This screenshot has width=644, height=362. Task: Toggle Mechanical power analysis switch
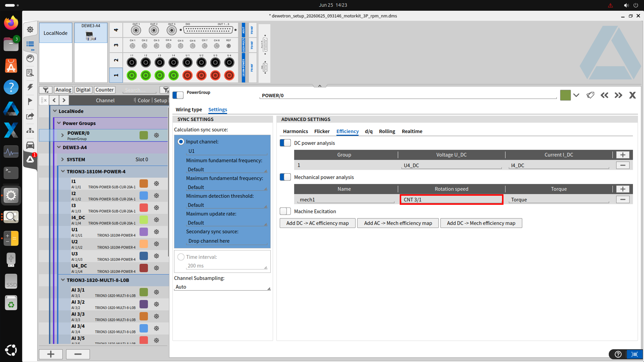point(285,177)
